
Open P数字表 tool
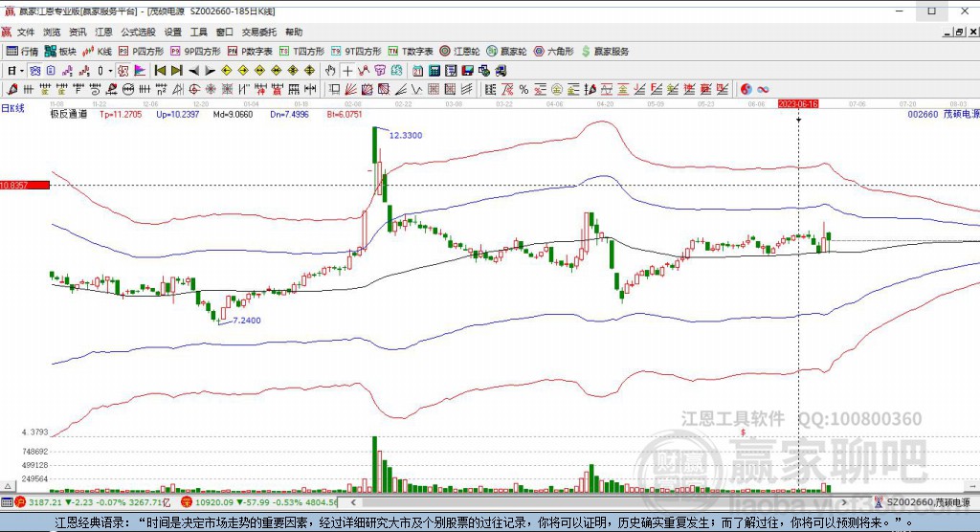point(250,52)
